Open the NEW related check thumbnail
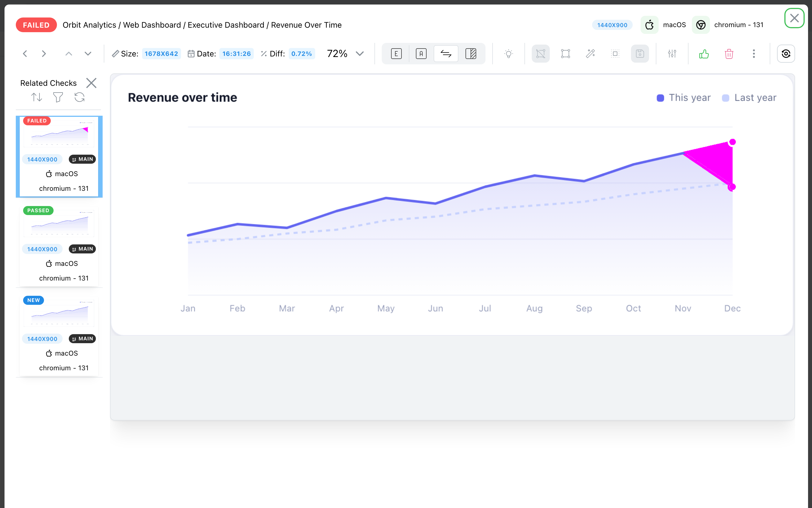812x508 pixels. tap(59, 313)
